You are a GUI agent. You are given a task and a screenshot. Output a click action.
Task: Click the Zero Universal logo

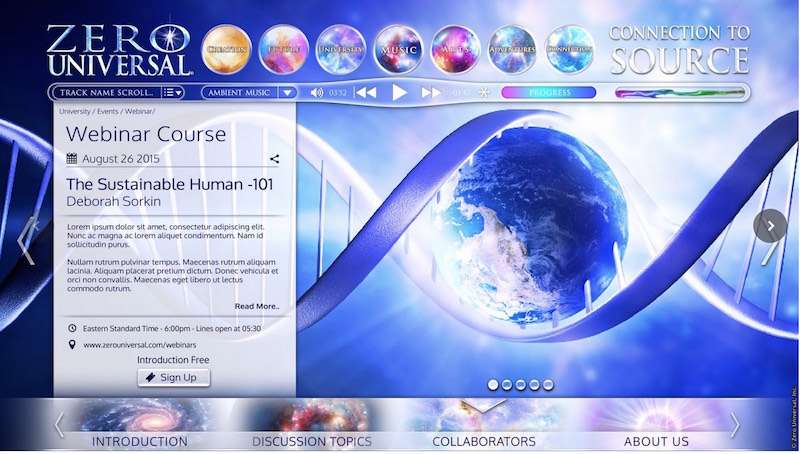point(119,51)
